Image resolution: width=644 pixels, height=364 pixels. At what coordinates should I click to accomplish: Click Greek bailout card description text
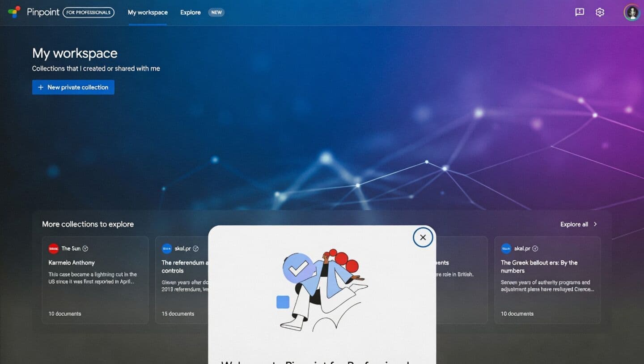pos(547,286)
